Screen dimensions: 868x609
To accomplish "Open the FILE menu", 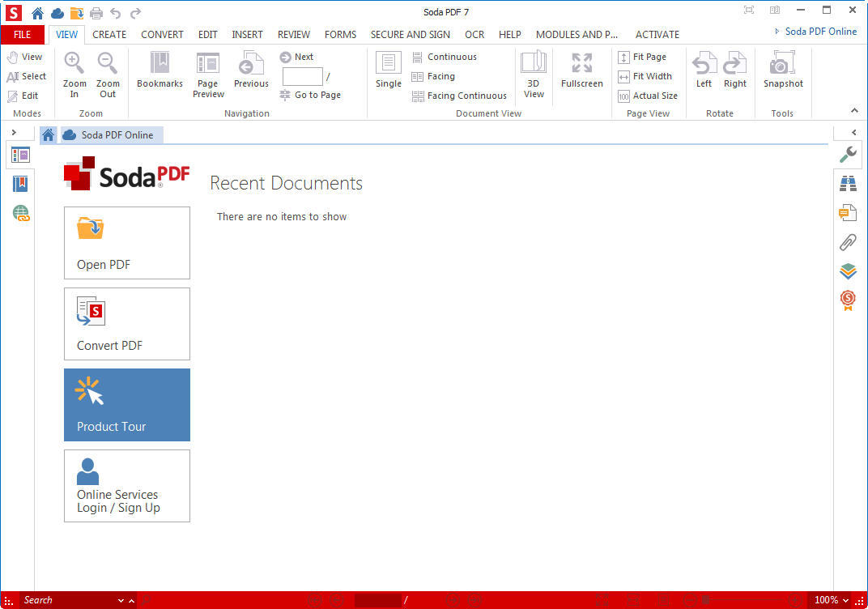I will (x=23, y=34).
